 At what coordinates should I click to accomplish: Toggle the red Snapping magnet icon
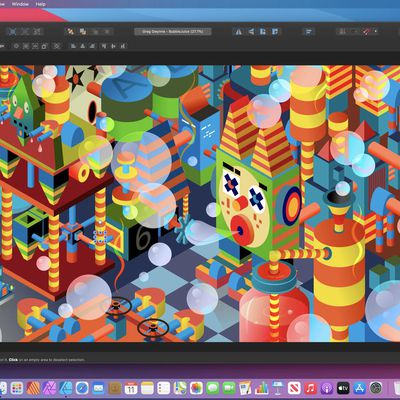366,32
